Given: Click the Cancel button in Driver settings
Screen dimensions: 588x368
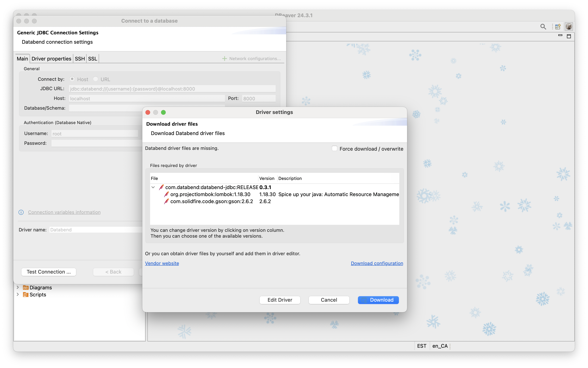Looking at the screenshot, I should tap(329, 300).
